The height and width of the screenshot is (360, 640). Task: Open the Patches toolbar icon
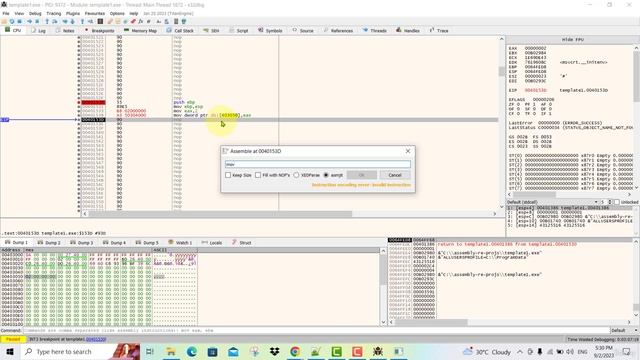click(x=110, y=21)
